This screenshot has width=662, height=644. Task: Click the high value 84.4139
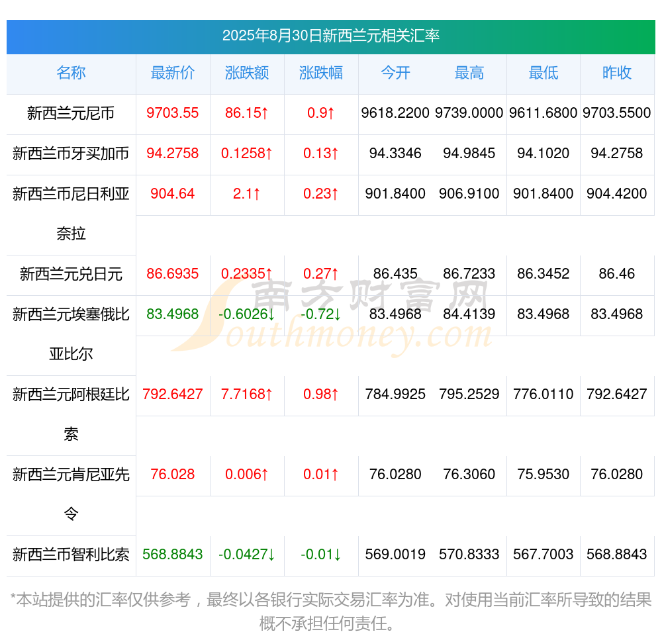pyautogui.click(x=469, y=314)
